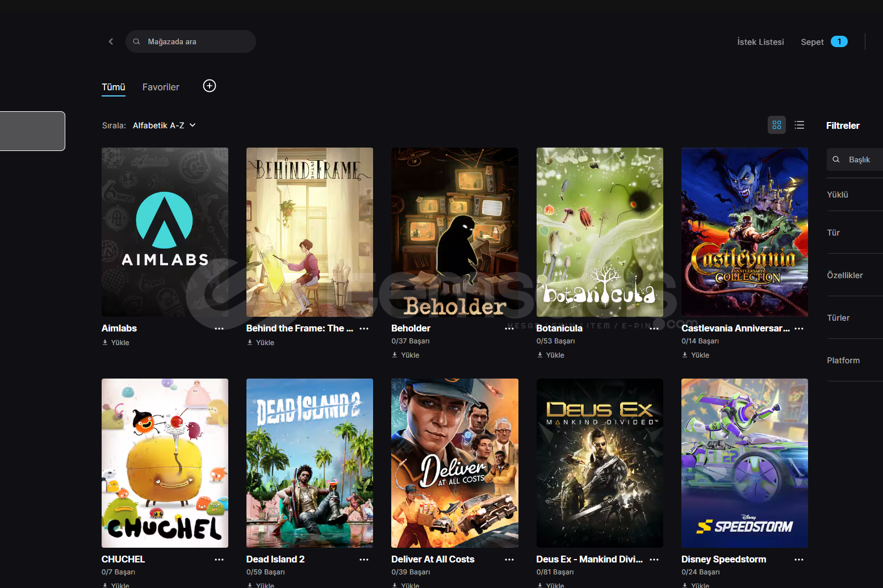The height and width of the screenshot is (588, 883).
Task: Click the Botanicula title text
Action: point(559,328)
